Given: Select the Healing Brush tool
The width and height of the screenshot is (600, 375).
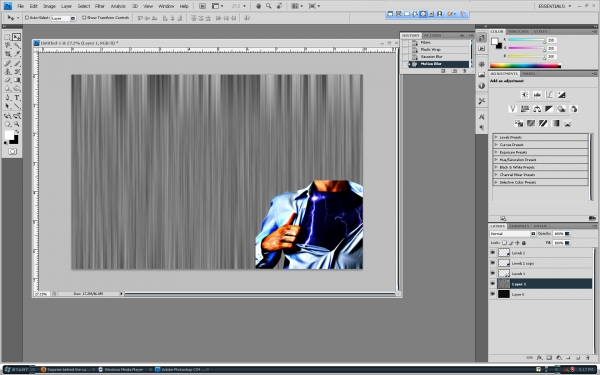Looking at the screenshot, I should (7, 63).
